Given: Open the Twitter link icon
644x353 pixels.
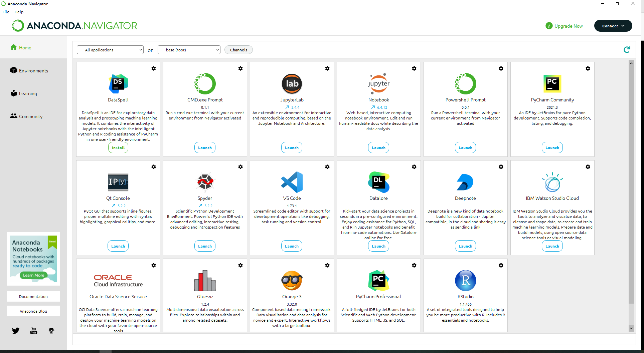Looking at the screenshot, I should [16, 331].
